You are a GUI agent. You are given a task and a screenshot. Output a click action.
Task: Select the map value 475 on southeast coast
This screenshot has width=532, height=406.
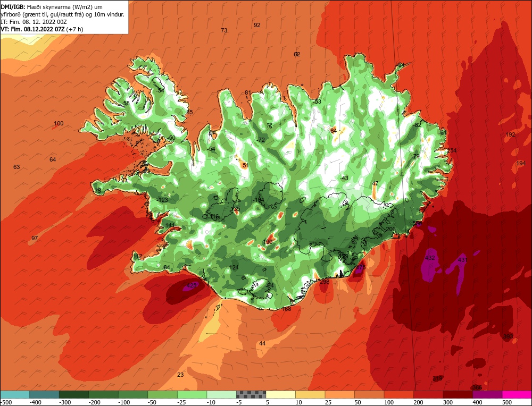[361, 267]
